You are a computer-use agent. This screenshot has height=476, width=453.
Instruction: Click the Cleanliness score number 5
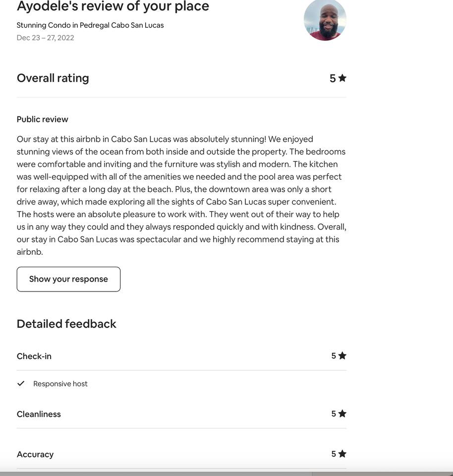(334, 414)
